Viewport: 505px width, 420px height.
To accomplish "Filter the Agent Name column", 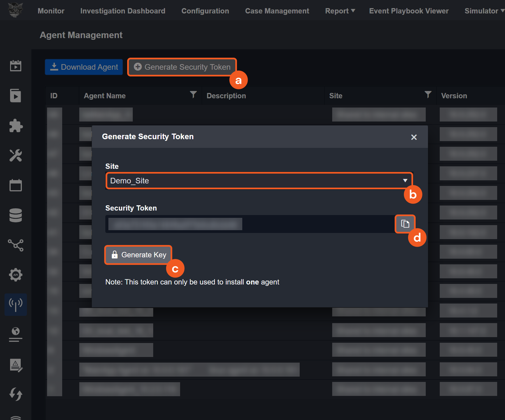I will pos(193,95).
